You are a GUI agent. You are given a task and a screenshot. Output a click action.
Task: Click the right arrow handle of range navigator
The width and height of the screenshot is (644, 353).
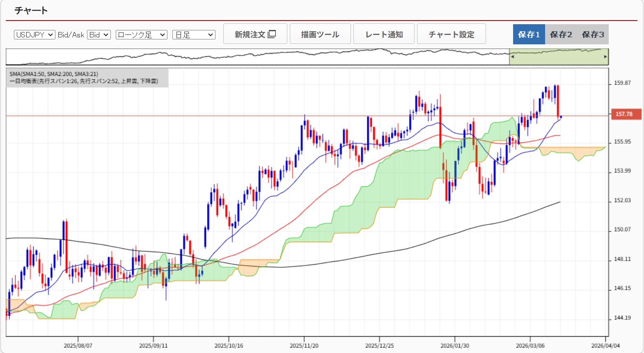[x=605, y=57]
